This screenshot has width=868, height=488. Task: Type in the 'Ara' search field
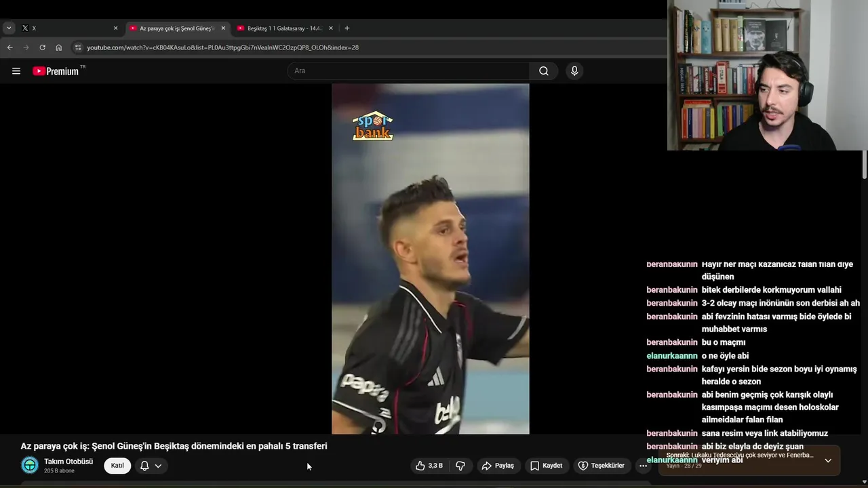(x=409, y=71)
